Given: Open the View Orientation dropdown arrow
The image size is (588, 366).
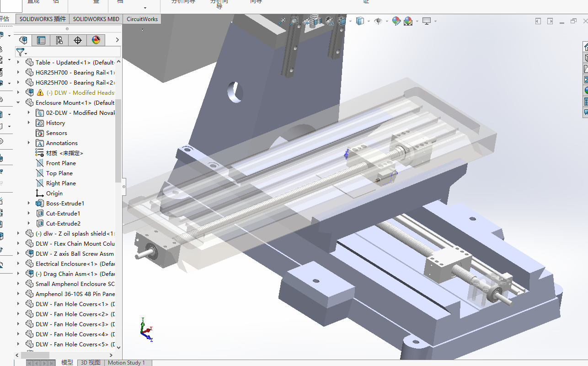Looking at the screenshot, I should click(x=350, y=21).
